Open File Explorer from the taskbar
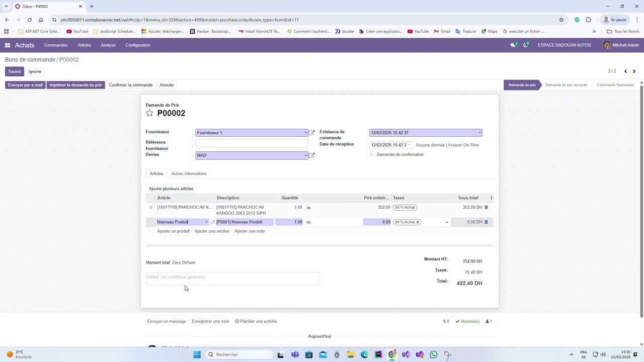Viewport: 644px width, 362px height. pos(351,354)
